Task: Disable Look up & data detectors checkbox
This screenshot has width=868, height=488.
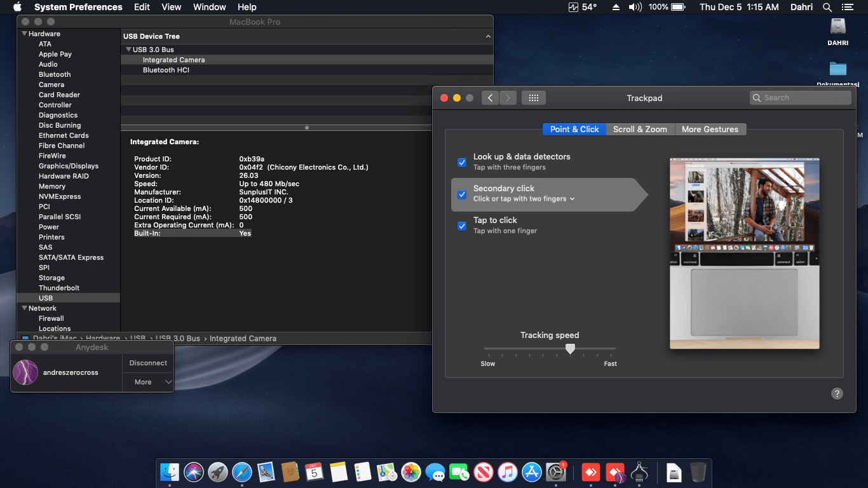Action: click(462, 162)
